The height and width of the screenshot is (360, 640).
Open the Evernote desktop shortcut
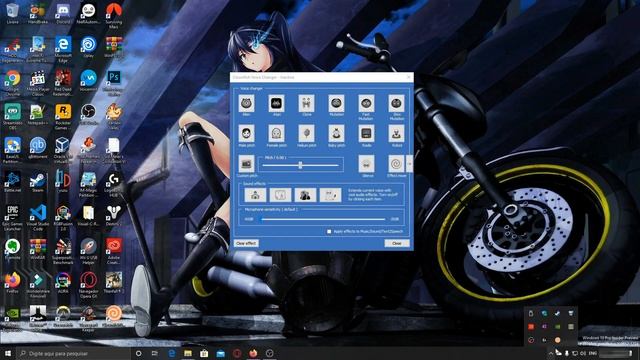click(x=13, y=250)
